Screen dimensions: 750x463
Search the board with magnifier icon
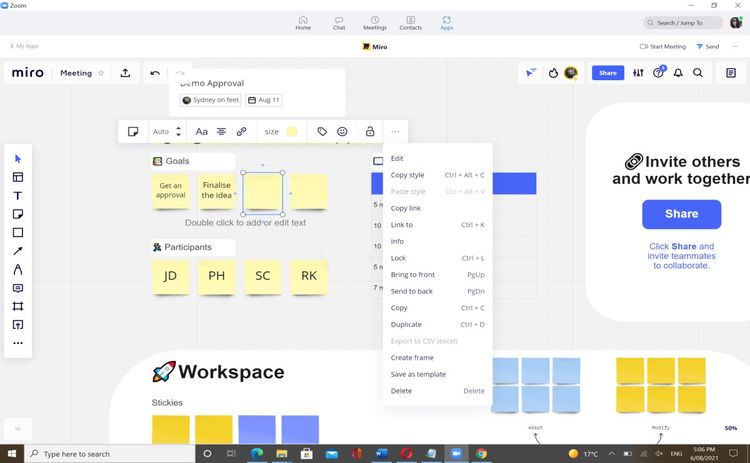coord(698,73)
